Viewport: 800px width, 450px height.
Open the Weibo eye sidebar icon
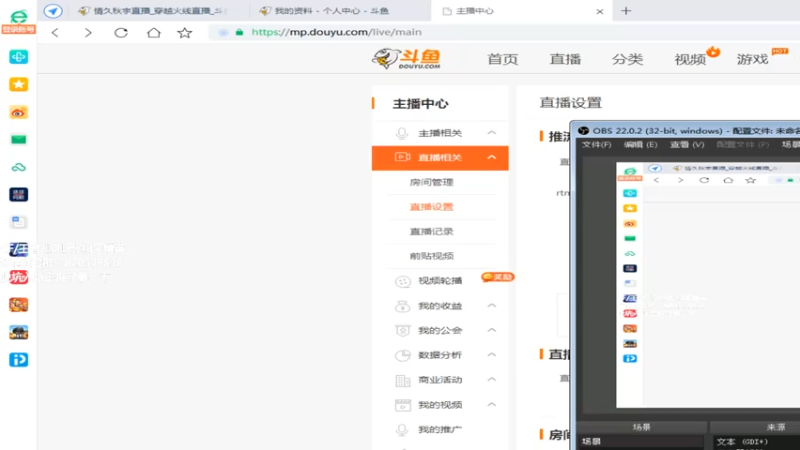pos(18,112)
